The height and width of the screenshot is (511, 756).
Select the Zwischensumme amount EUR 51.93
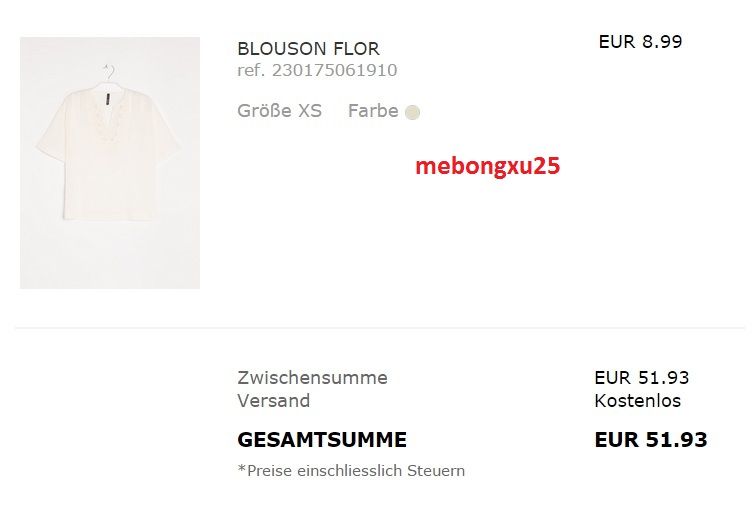[x=641, y=378]
